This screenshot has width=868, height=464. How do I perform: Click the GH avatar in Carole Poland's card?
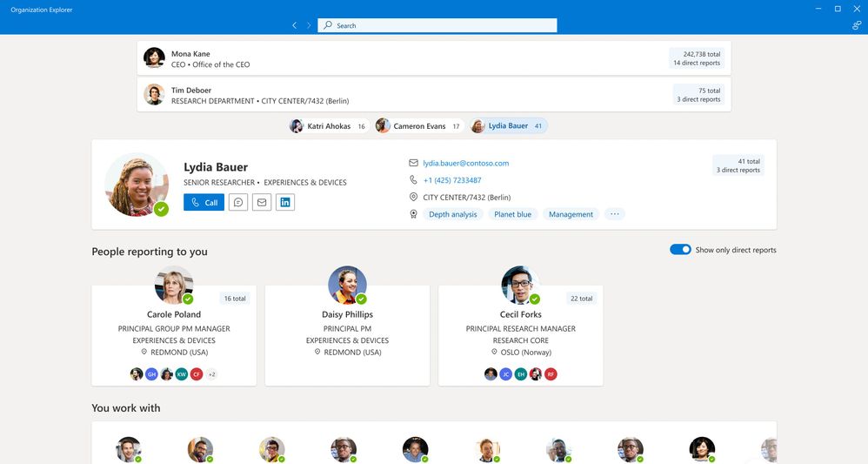coord(151,374)
